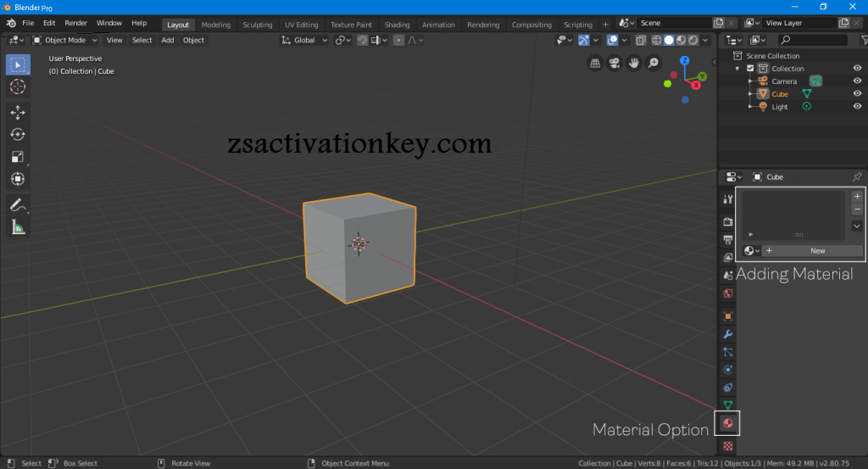This screenshot has width=868, height=469.
Task: Activate the 3D Cursor tool
Action: [x=18, y=87]
